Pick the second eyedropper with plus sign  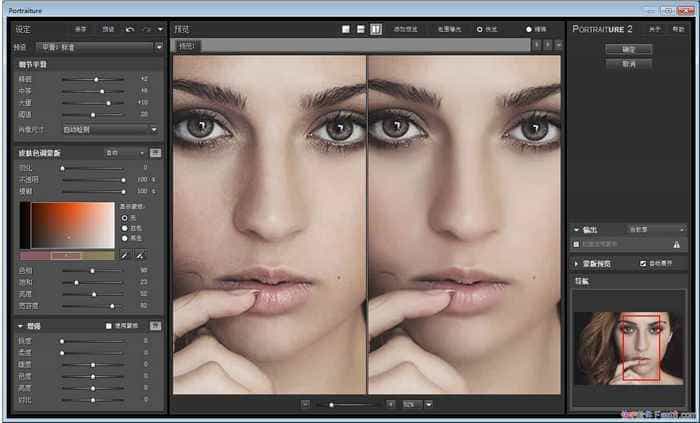[x=138, y=256]
